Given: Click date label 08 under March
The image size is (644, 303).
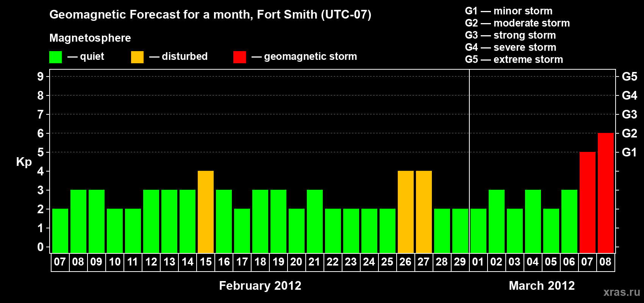Looking at the screenshot, I should pyautogui.click(x=605, y=262).
